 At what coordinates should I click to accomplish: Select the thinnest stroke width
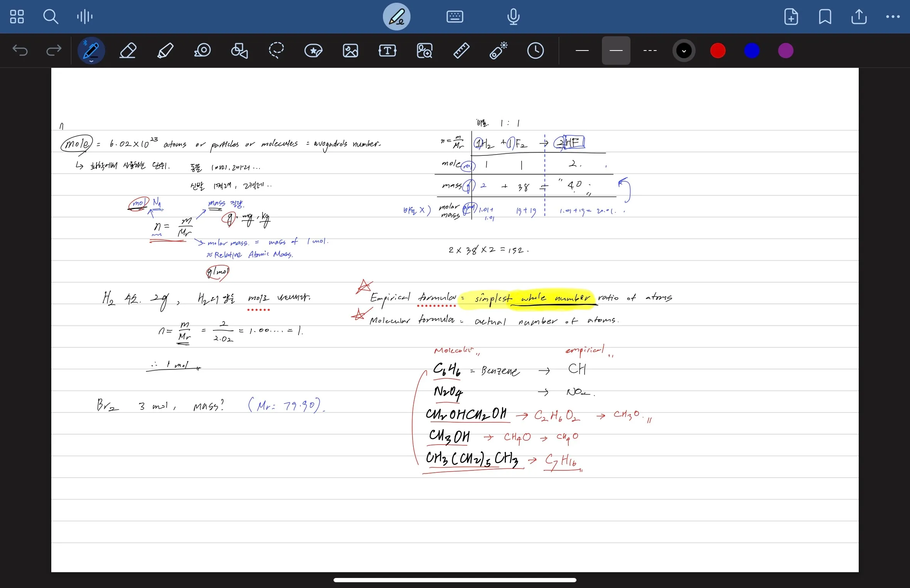click(582, 51)
